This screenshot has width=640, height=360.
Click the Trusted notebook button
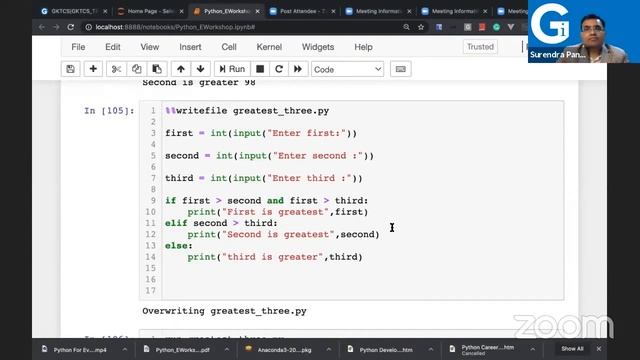480,47
